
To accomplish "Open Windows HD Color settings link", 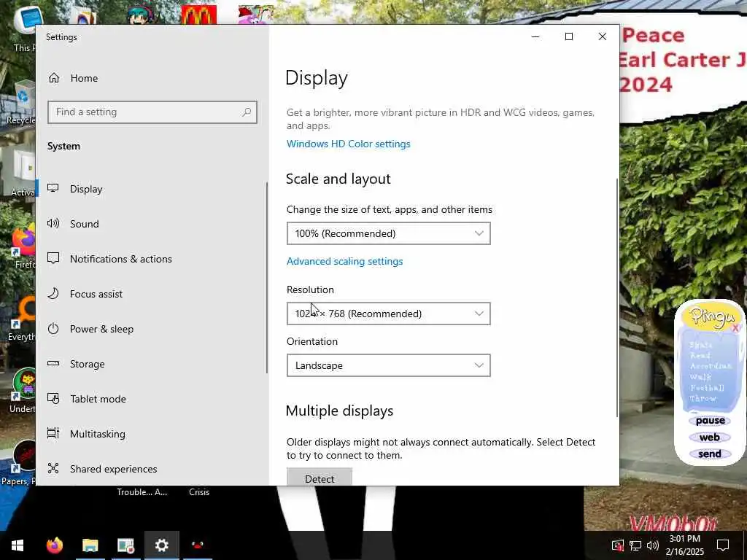I will click(x=348, y=144).
